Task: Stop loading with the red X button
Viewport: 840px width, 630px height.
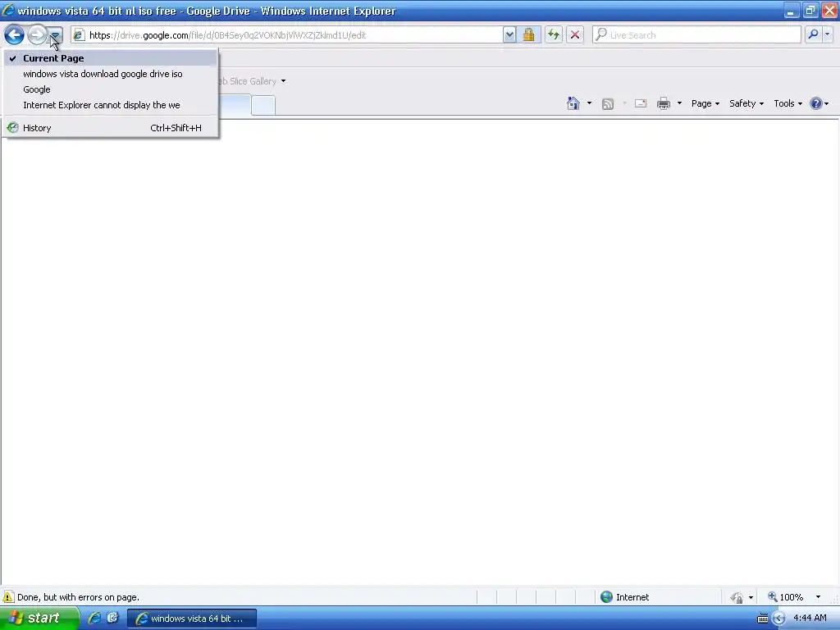Action: coord(575,35)
